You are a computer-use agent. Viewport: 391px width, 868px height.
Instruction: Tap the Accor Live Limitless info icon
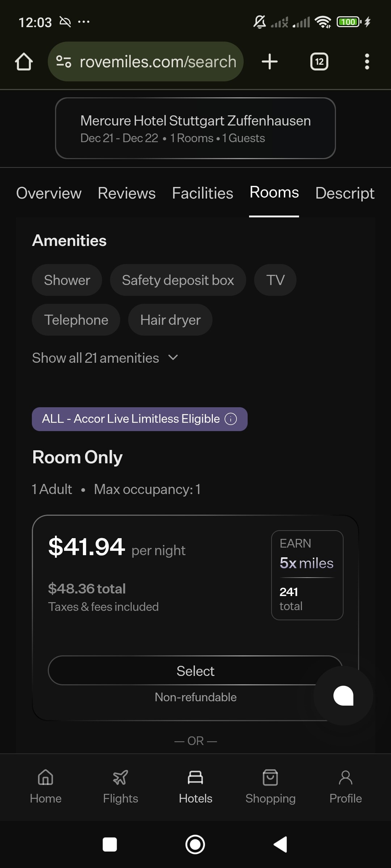231,419
